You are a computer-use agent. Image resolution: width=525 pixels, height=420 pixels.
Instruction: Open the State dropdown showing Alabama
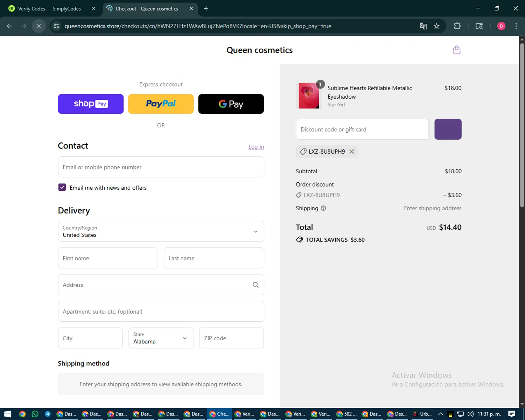point(161,338)
